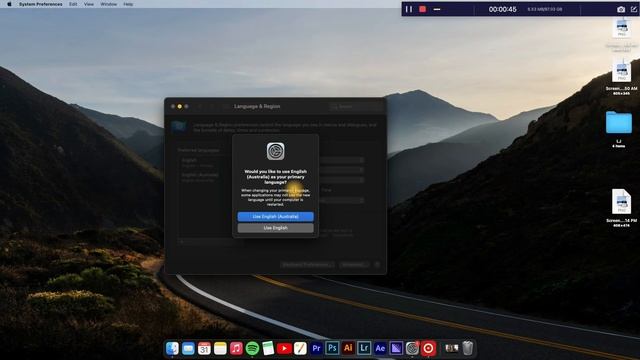The width and height of the screenshot is (640, 360).
Task: Launch YouTube from the Dock
Action: pos(284,348)
